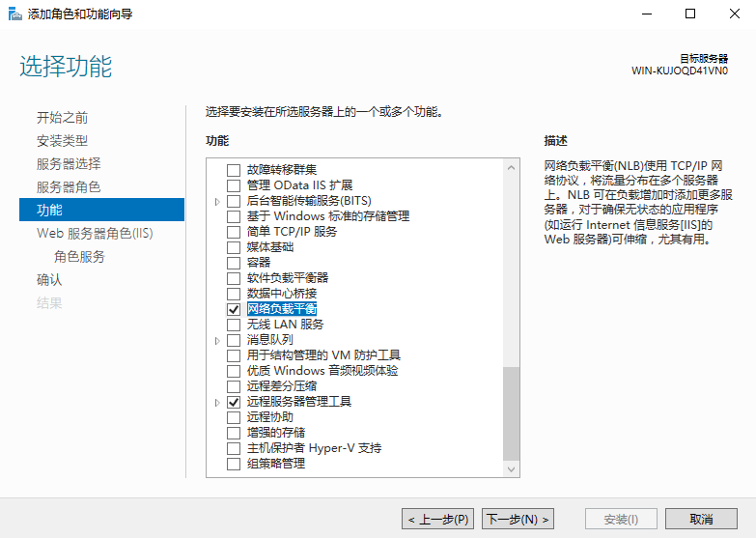Check the 远程差分压缩 checkbox
756x538 pixels.
pyautogui.click(x=234, y=386)
